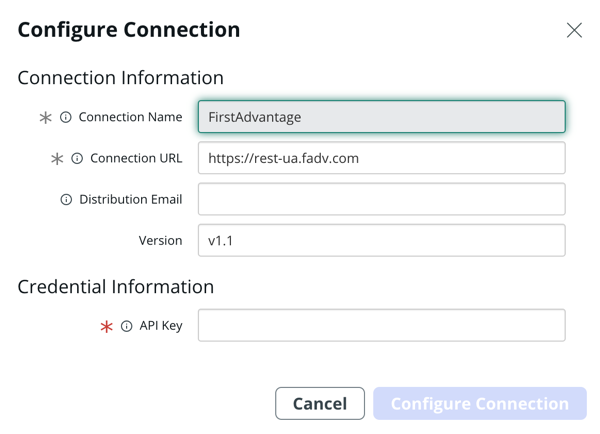Image resolution: width=600 pixels, height=434 pixels.
Task: Click the Connection Information heading
Action: tap(121, 78)
